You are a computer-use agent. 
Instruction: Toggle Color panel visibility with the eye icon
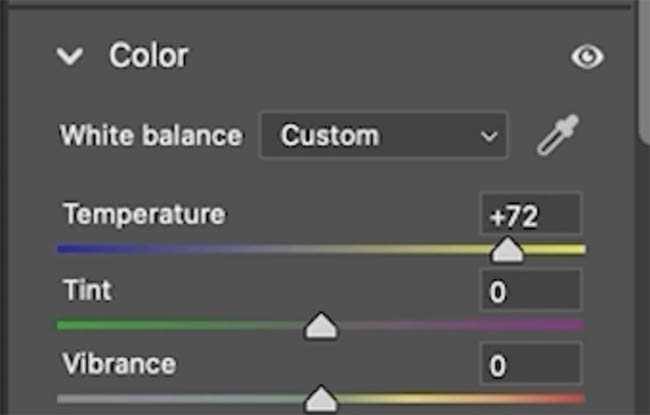pyautogui.click(x=587, y=56)
